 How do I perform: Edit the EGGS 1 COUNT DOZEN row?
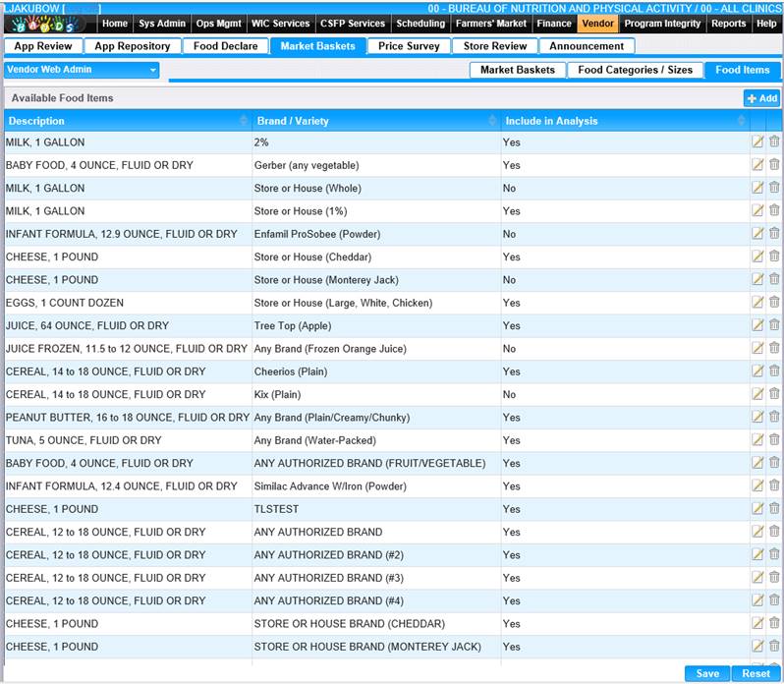click(x=757, y=303)
